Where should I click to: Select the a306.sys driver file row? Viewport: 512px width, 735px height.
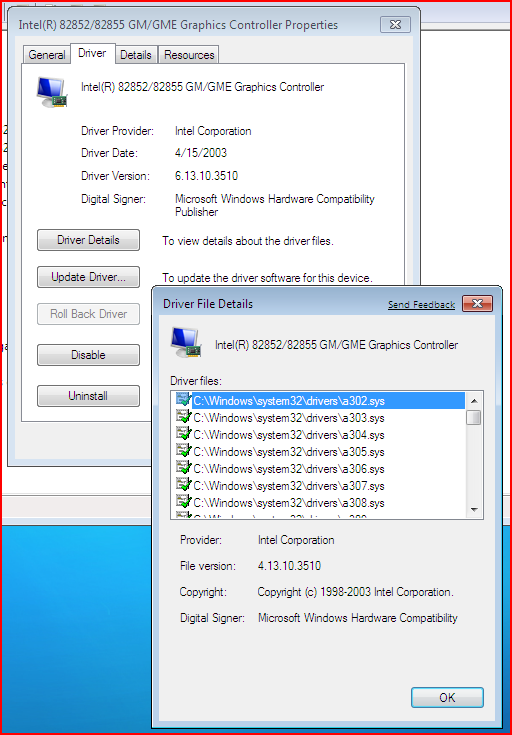320,469
